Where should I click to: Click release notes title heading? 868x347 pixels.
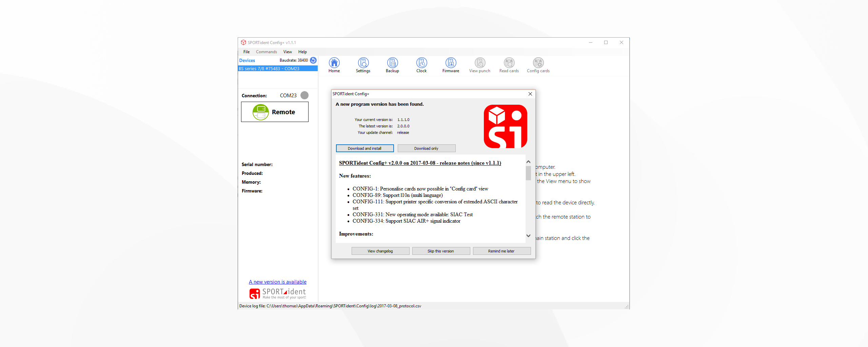point(420,163)
